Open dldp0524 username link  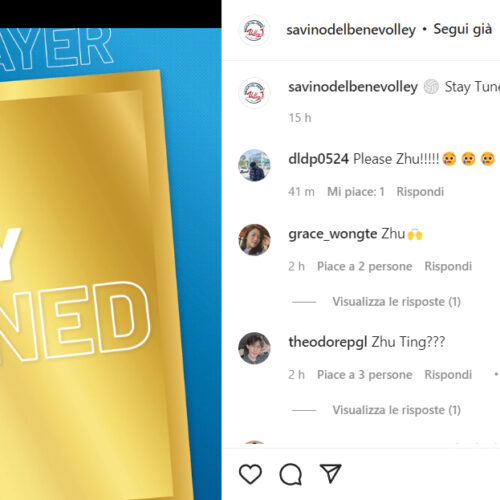click(318, 159)
